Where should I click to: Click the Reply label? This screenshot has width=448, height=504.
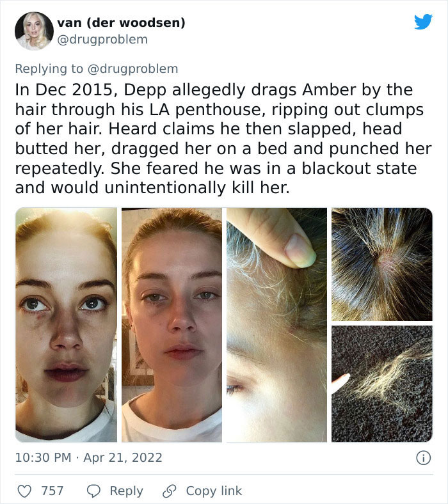click(126, 491)
